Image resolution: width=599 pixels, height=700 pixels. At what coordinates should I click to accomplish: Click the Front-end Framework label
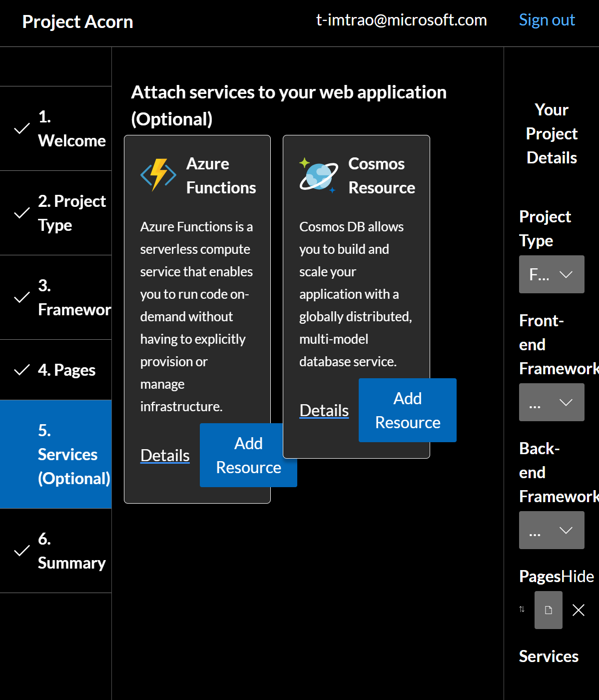pos(559,344)
